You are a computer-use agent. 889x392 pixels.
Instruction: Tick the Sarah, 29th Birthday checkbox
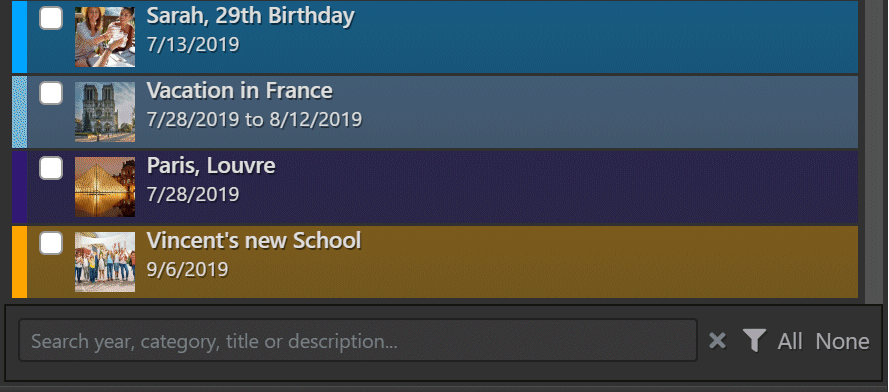[51, 18]
